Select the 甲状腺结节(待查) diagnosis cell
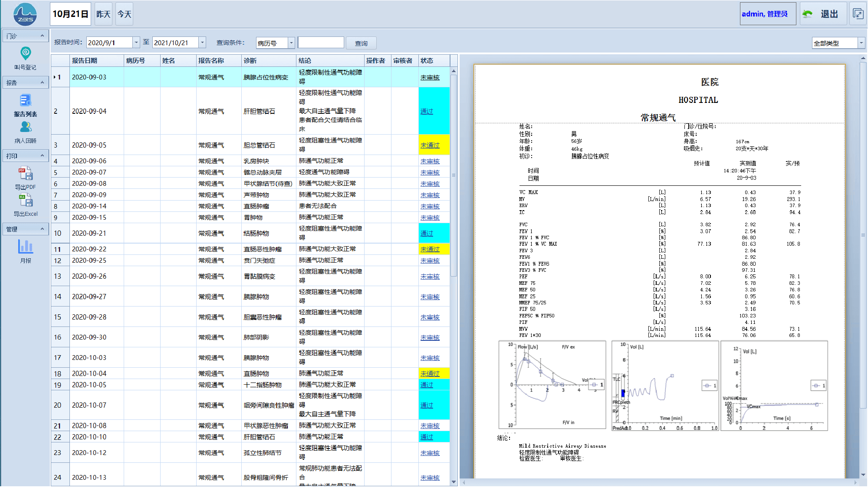 click(x=269, y=184)
